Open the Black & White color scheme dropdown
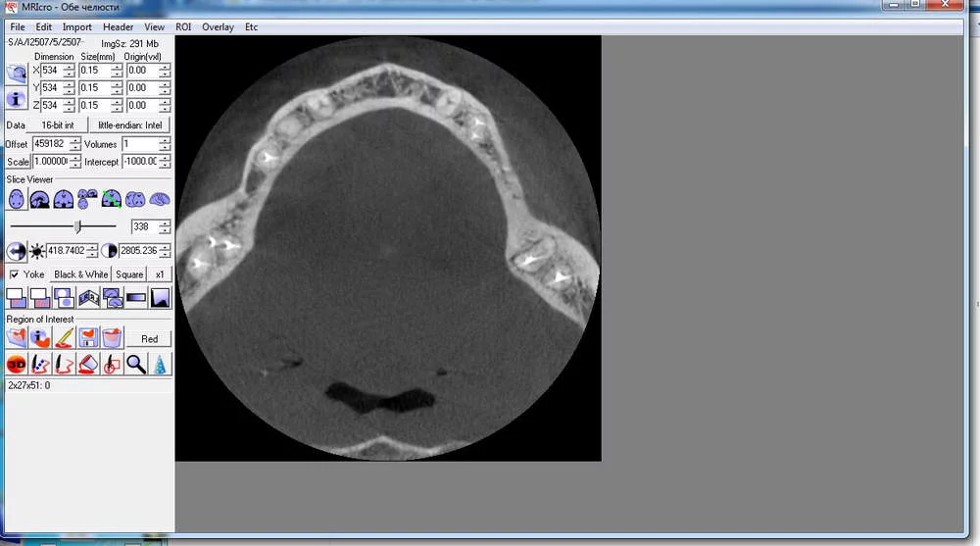This screenshot has width=980, height=546. click(x=80, y=274)
